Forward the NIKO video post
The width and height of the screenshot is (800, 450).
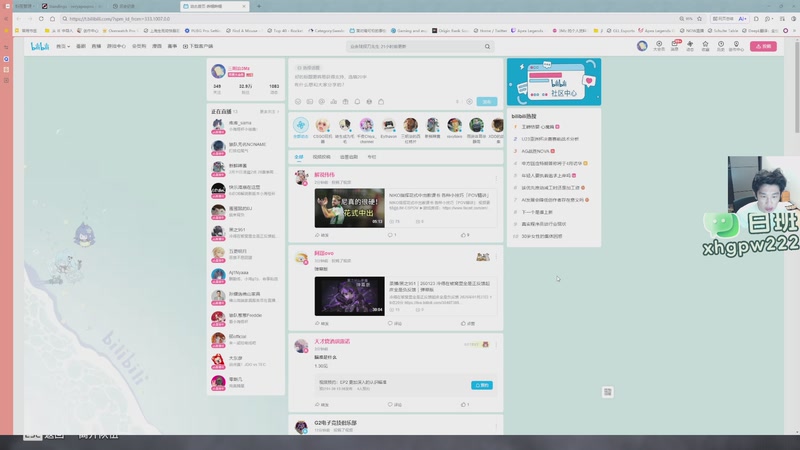[322, 235]
